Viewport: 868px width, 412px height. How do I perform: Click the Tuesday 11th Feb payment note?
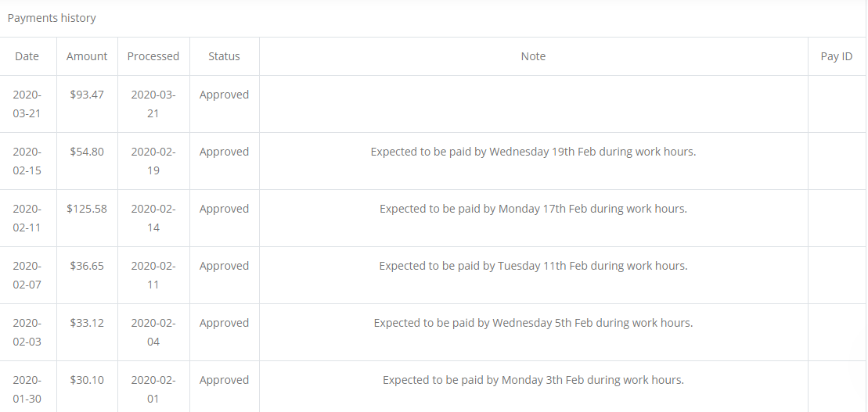click(x=533, y=266)
